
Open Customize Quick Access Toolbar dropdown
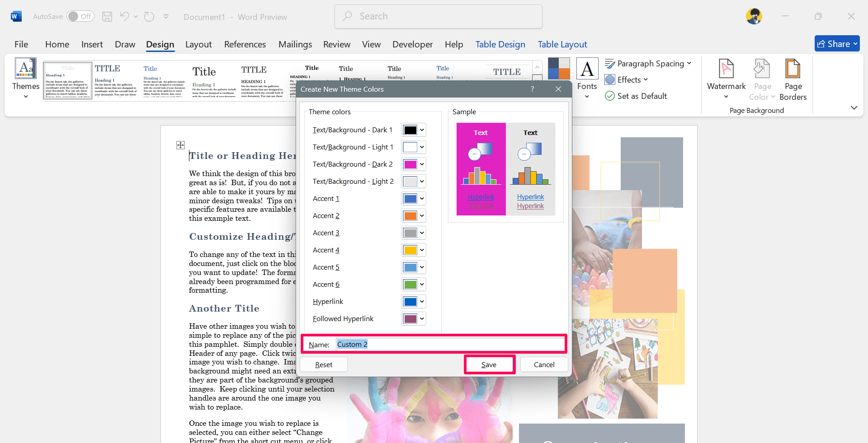(166, 17)
